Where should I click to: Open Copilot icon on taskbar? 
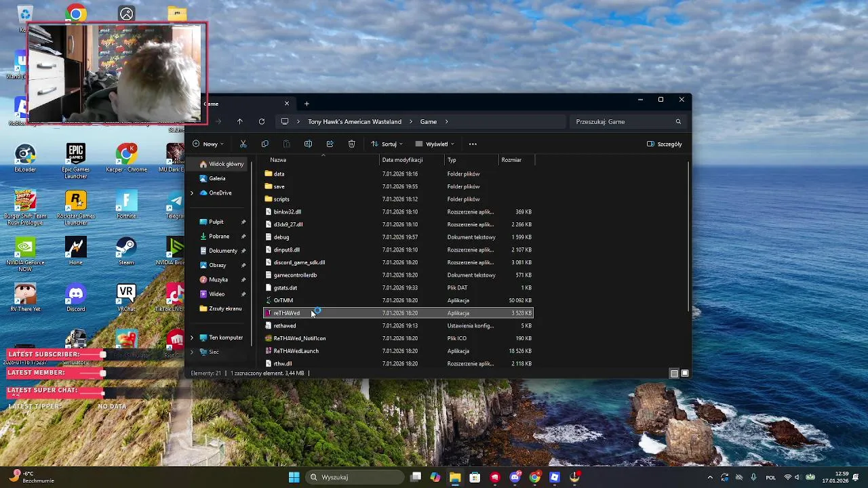tap(435, 477)
